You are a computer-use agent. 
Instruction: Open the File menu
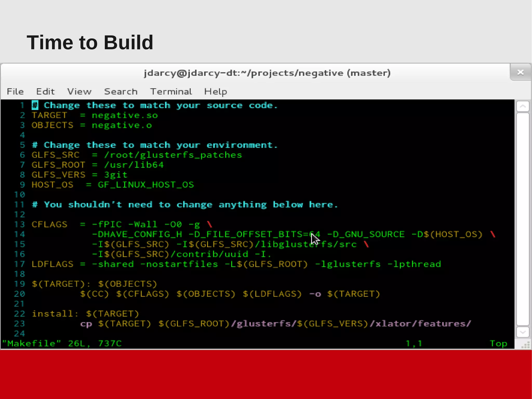[15, 91]
